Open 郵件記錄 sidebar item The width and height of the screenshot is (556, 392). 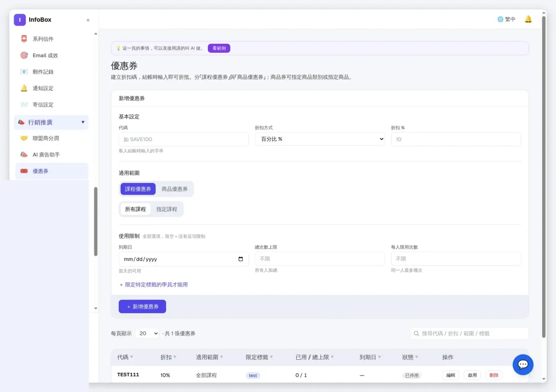click(x=51, y=72)
